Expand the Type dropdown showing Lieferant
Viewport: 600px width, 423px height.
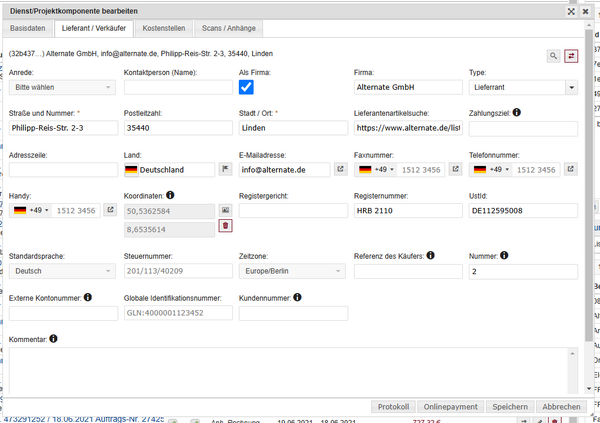[x=523, y=88]
